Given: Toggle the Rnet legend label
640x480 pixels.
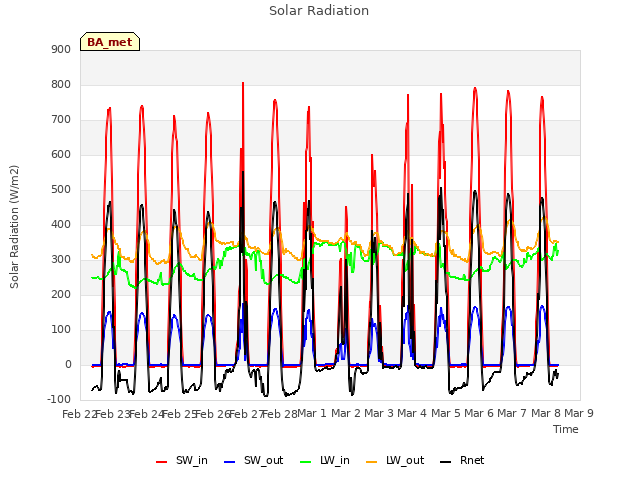Looking at the screenshot, I should (x=472, y=460).
